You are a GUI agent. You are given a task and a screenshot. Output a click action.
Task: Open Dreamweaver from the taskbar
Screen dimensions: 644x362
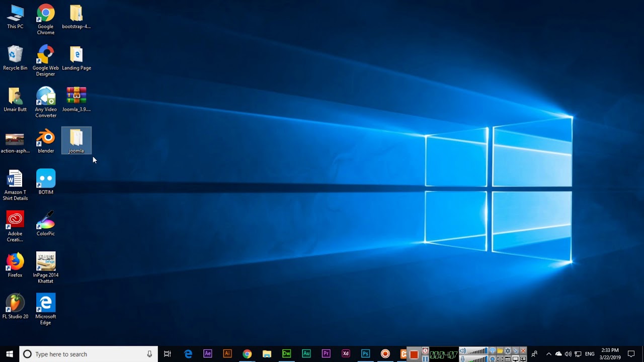tap(286, 354)
